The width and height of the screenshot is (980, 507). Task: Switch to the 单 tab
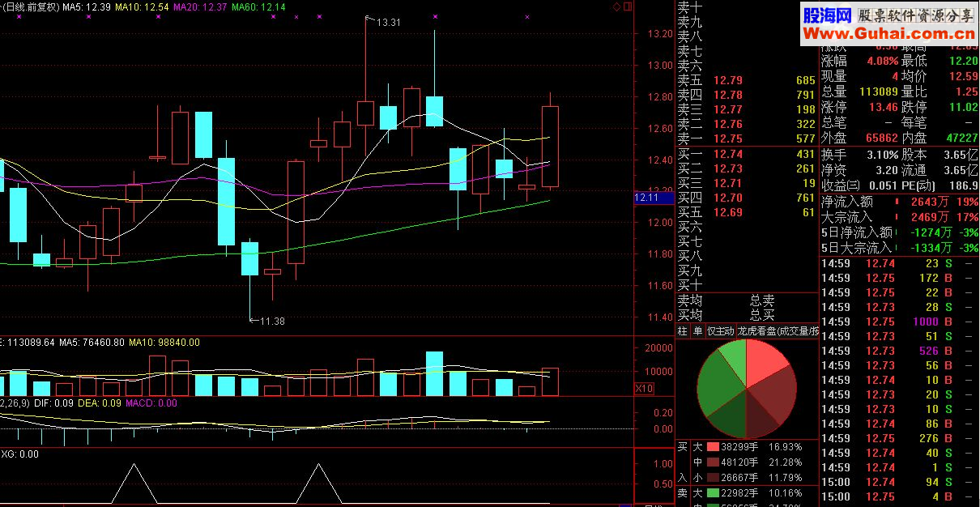697,330
